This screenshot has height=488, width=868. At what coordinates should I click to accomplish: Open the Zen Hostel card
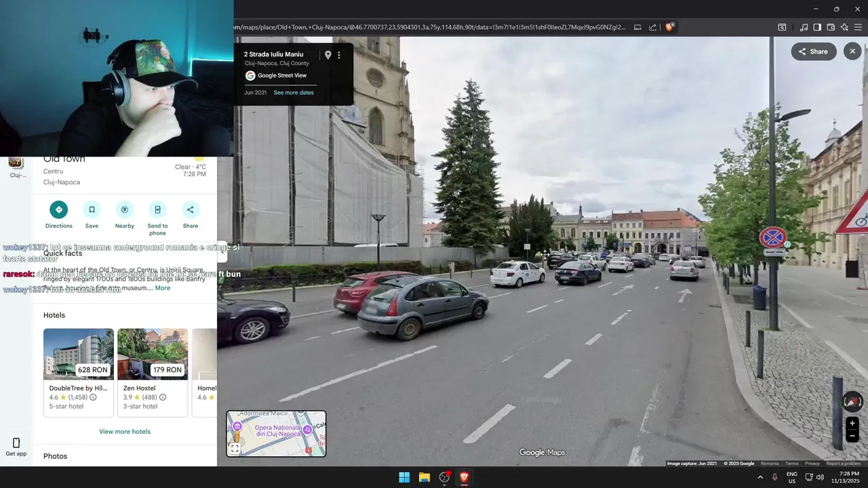[x=153, y=373]
